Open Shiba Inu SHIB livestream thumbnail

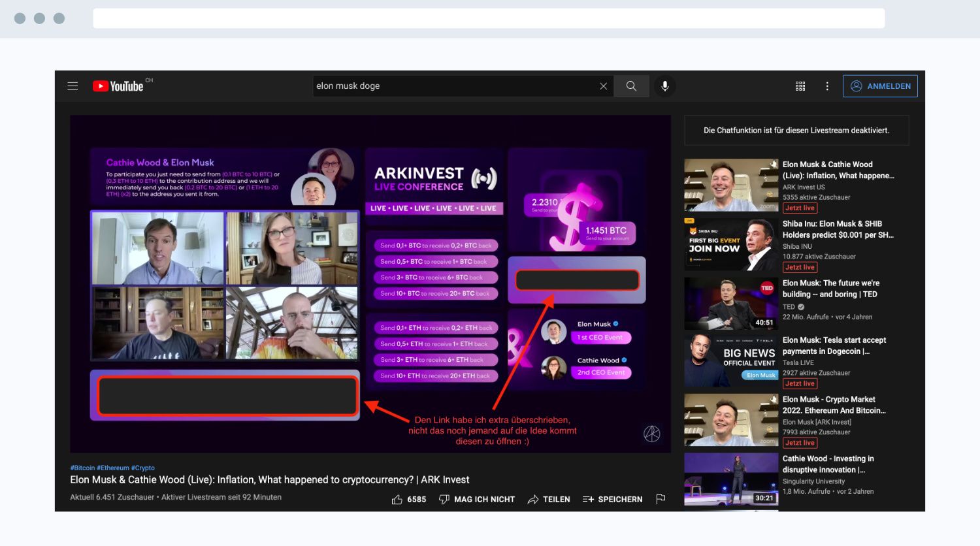pyautogui.click(x=731, y=244)
